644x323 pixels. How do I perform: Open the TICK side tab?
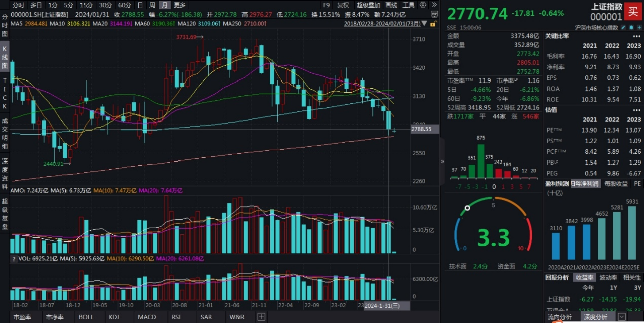click(x=5, y=94)
